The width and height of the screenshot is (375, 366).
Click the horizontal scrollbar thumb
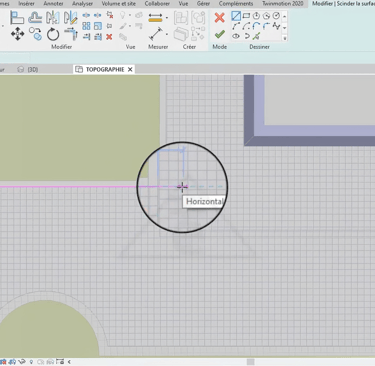[251, 362]
